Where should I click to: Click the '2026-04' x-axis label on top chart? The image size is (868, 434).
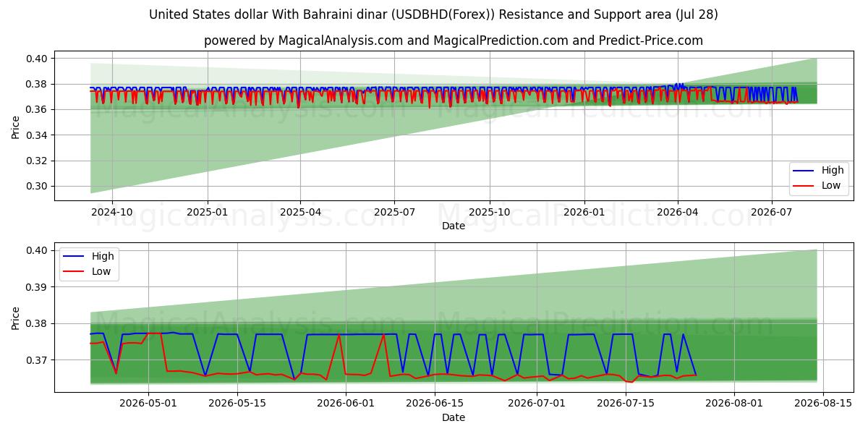678,213
